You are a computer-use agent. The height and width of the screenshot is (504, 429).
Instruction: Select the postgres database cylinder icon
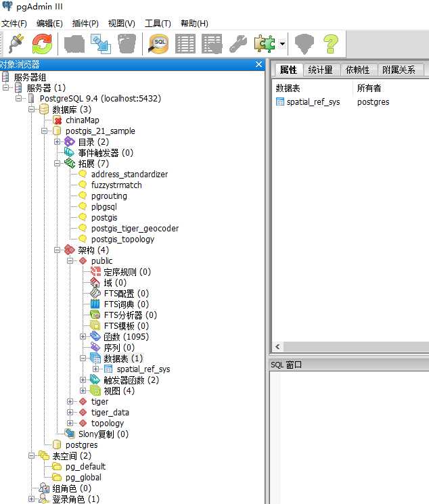pos(57,445)
